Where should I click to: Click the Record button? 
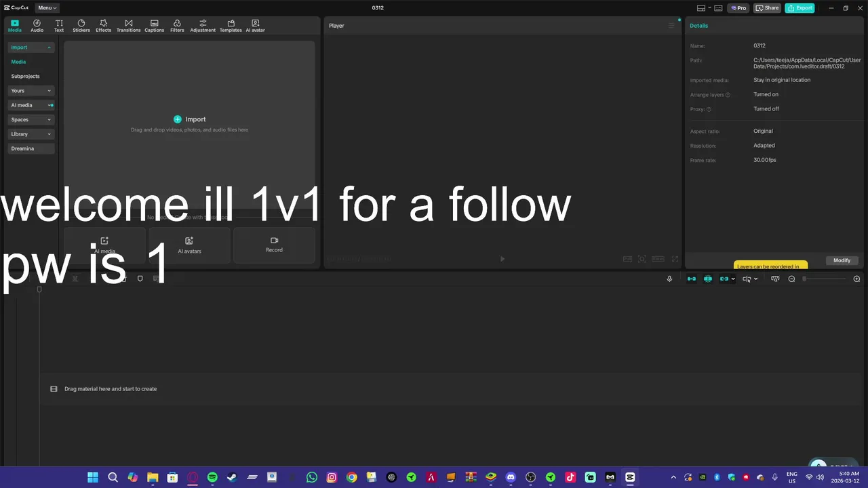274,245
